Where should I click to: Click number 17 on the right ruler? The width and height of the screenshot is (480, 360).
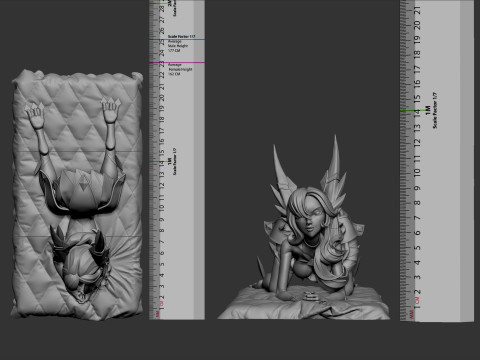point(417,69)
